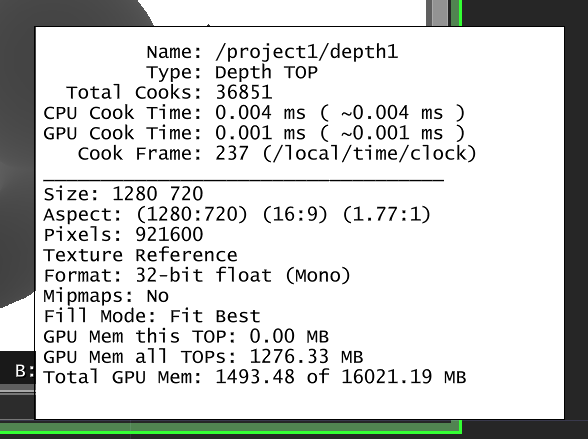This screenshot has width=588, height=439.
Task: Click the GPU Cook Time readout
Action: click(254, 133)
